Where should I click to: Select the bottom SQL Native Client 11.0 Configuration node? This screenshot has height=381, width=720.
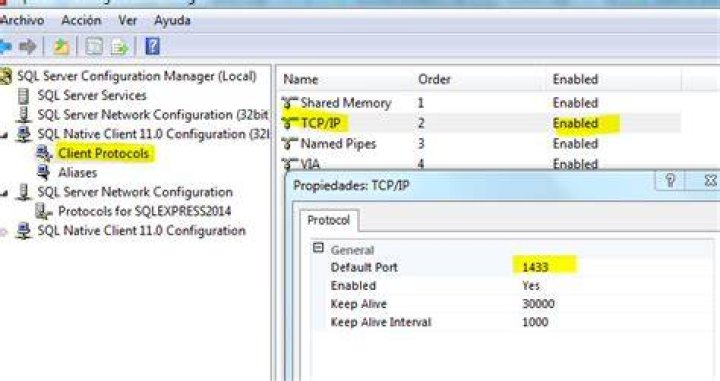pyautogui.click(x=141, y=230)
